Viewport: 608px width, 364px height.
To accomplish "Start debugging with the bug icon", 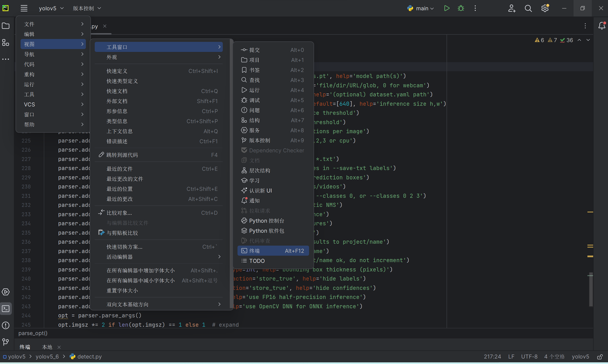I will click(x=461, y=8).
